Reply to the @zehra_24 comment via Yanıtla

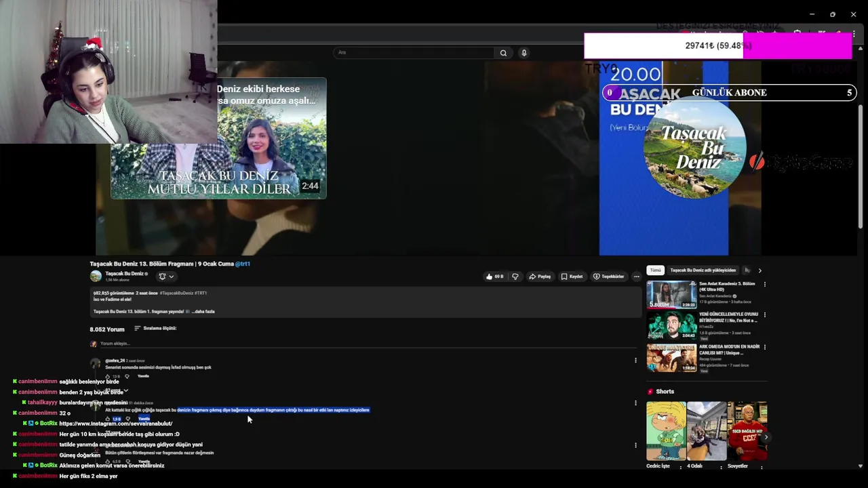[143, 376]
